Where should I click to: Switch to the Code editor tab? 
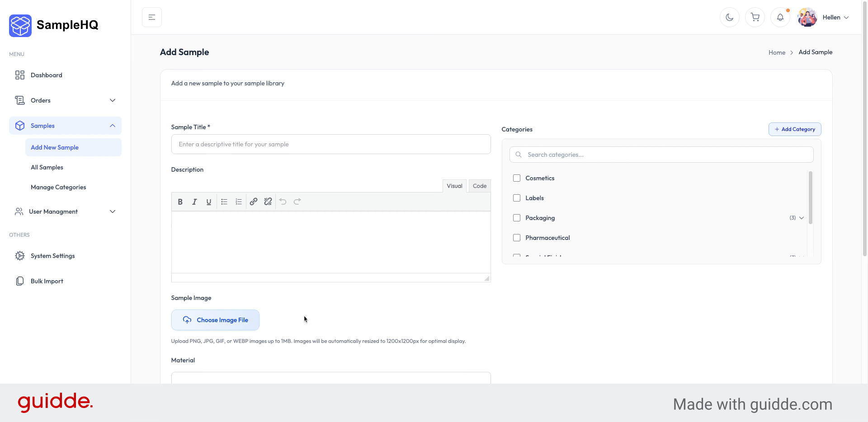tap(479, 186)
